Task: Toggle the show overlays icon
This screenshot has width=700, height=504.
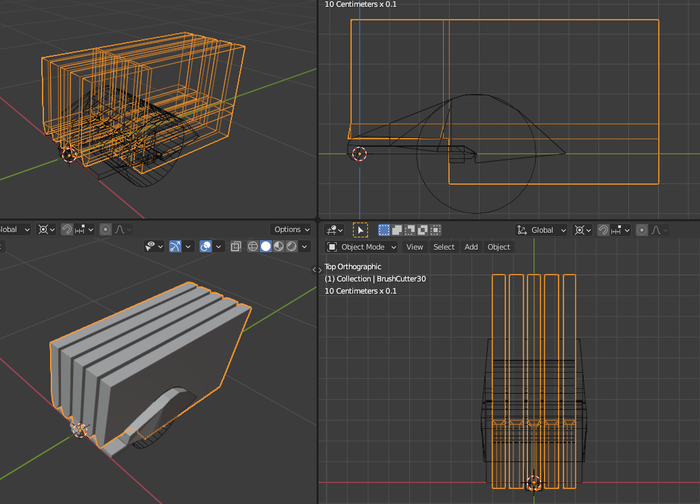Action: click(207, 246)
